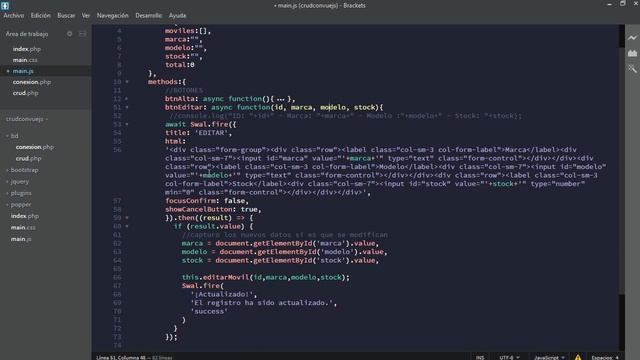Open the Archivo menu

[x=13, y=16]
